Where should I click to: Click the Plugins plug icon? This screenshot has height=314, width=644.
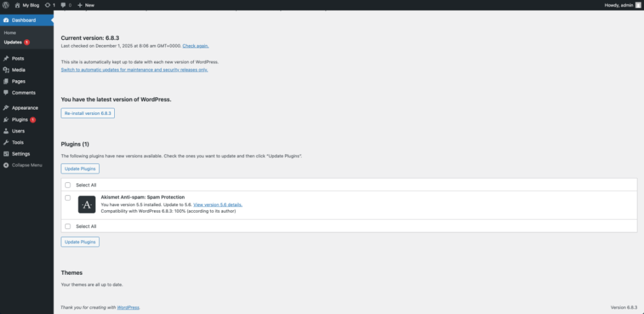coord(6,119)
